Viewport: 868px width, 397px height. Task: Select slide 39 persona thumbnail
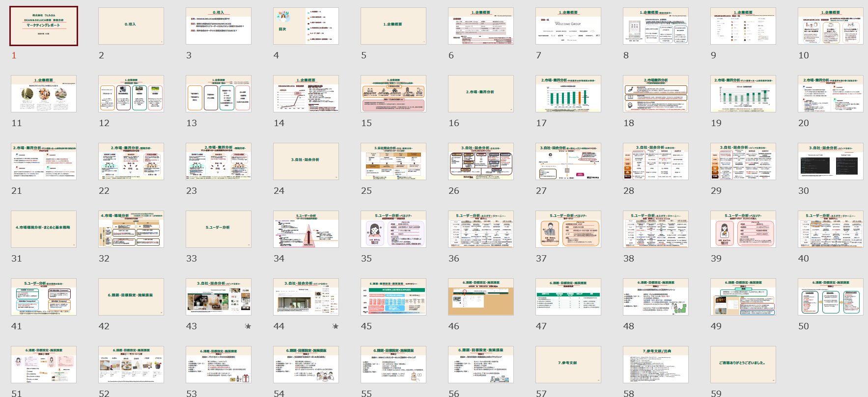pyautogui.click(x=743, y=229)
